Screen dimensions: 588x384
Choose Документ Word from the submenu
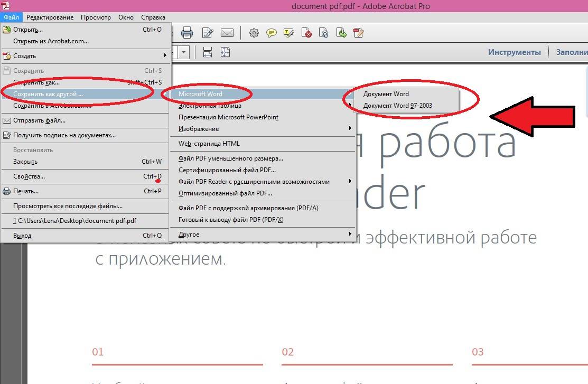pyautogui.click(x=386, y=94)
